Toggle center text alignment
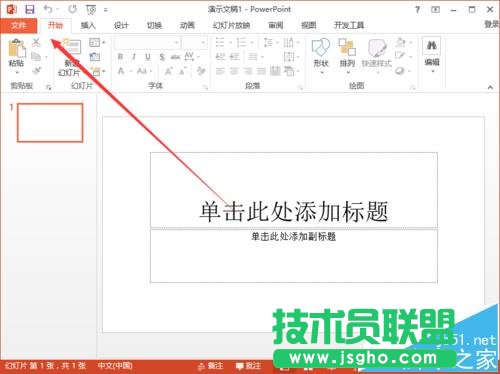 point(234,71)
